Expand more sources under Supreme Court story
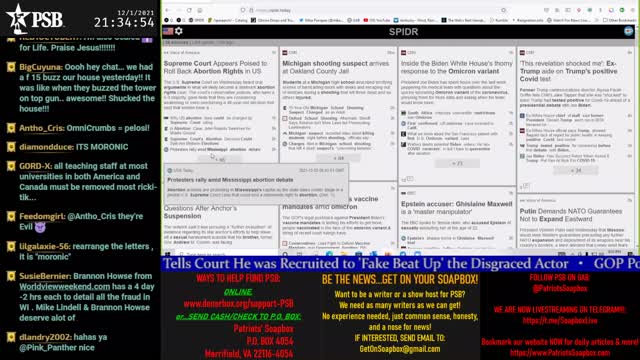Viewport: 640px width, 360px height. click(220, 160)
